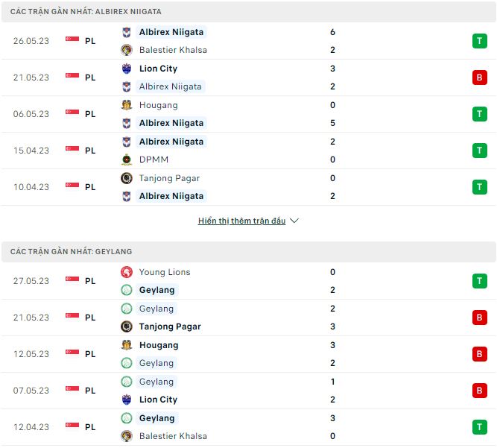Click DPMM team crest icon
The height and width of the screenshot is (448, 497).
[127, 160]
